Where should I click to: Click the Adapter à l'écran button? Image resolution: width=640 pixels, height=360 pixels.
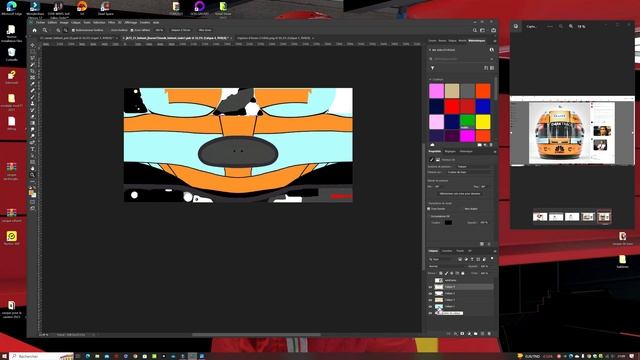click(x=181, y=30)
